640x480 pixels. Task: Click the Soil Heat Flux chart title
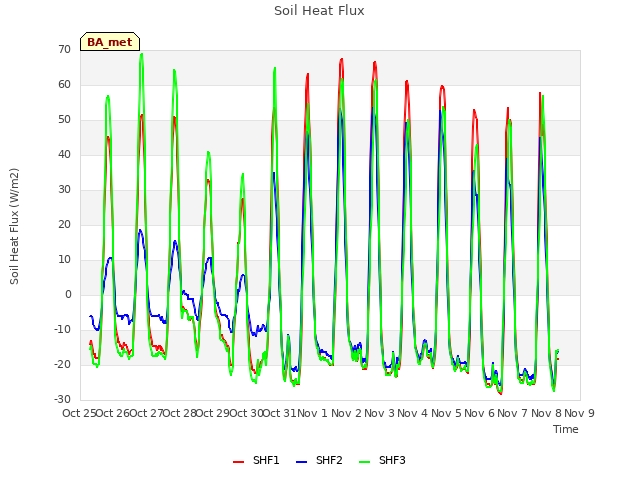click(x=319, y=11)
